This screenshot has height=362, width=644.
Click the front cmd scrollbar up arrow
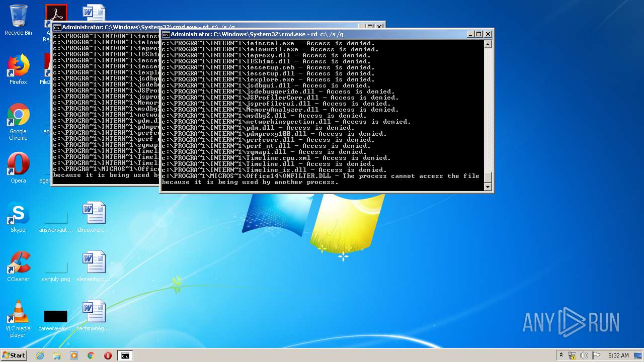tap(488, 44)
